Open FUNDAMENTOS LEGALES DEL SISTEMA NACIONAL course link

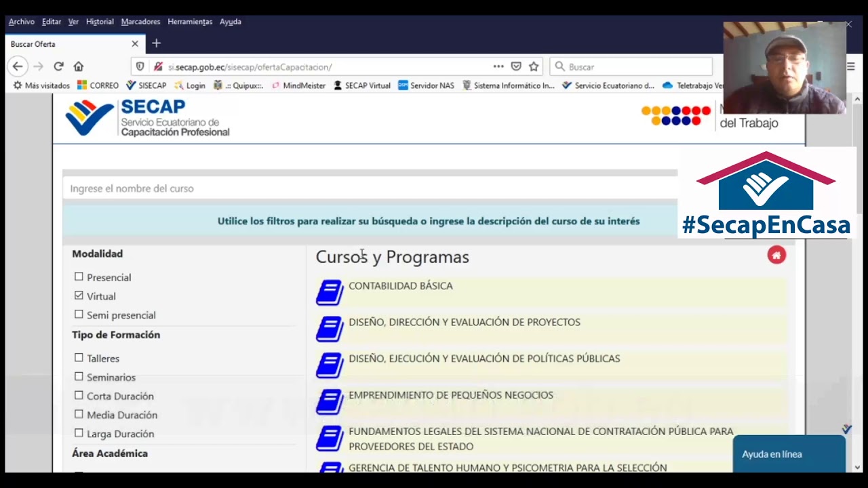(x=541, y=439)
